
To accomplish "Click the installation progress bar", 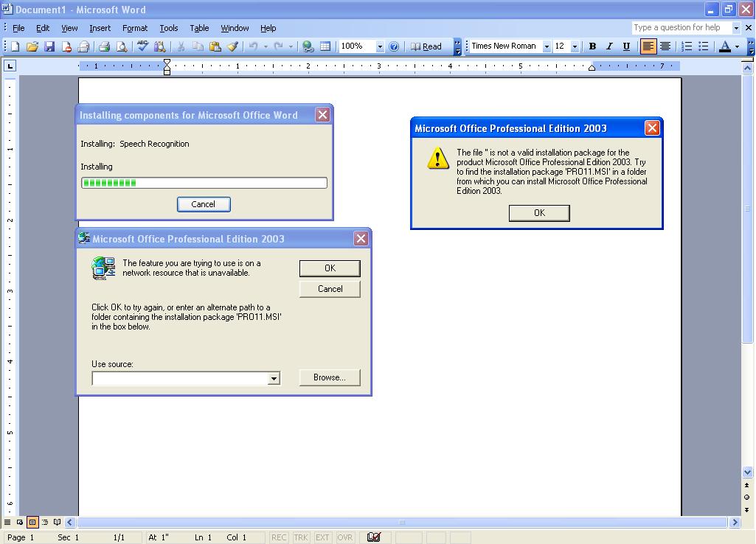I will [204, 183].
